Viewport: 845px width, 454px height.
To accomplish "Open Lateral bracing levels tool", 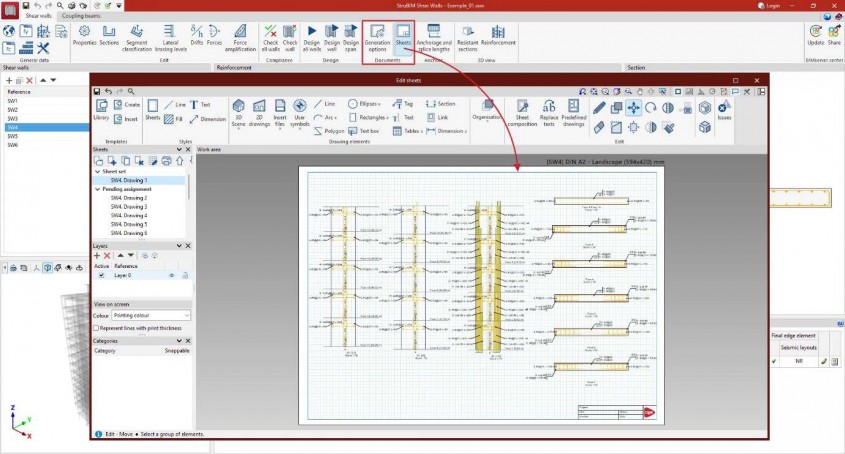I will [x=170, y=38].
